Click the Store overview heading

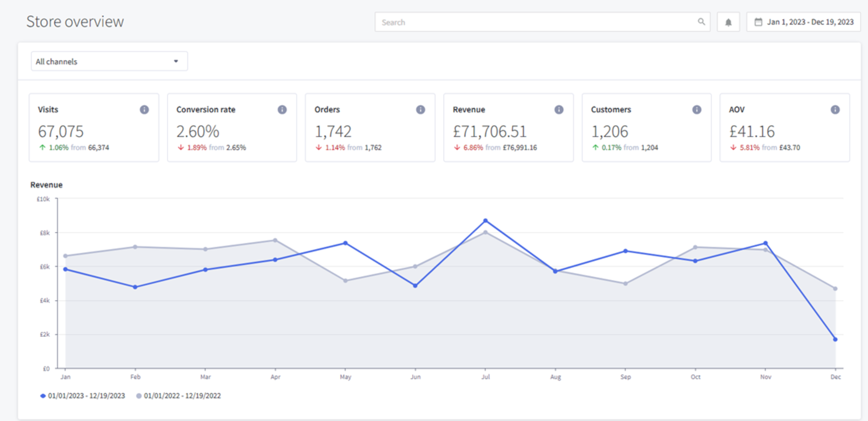[75, 22]
